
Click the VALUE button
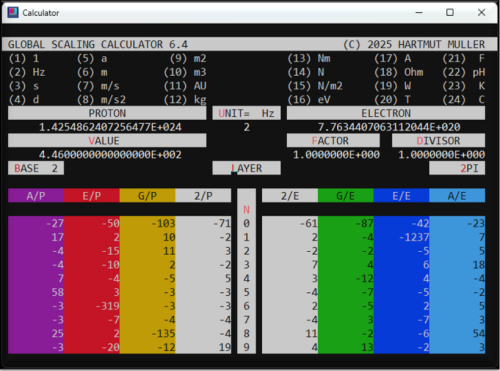(107, 141)
